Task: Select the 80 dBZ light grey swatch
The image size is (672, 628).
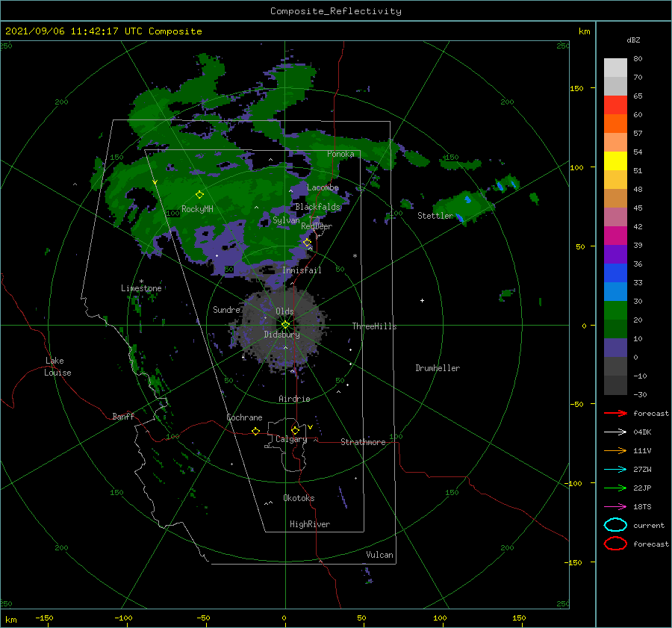Action: (x=615, y=67)
